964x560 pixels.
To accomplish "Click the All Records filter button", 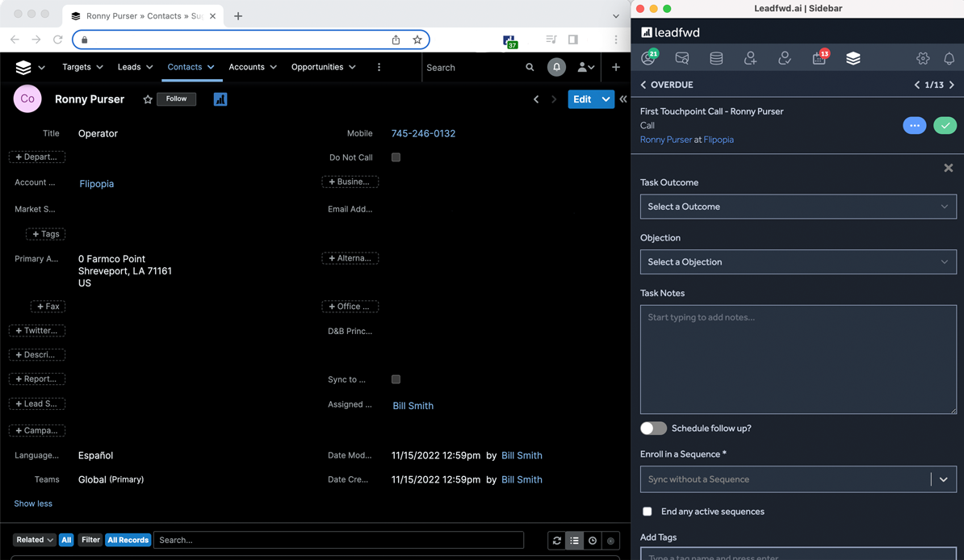I will tap(128, 540).
